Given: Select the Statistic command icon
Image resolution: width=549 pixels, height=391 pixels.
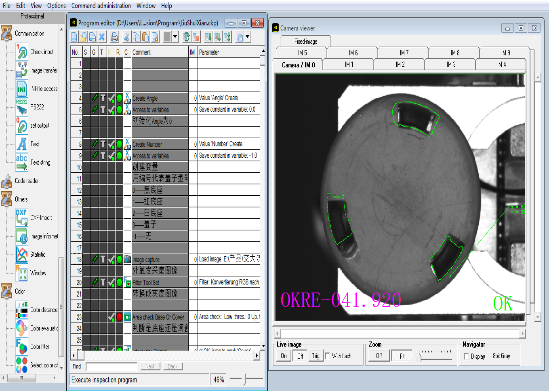Looking at the screenshot, I should (22, 254).
